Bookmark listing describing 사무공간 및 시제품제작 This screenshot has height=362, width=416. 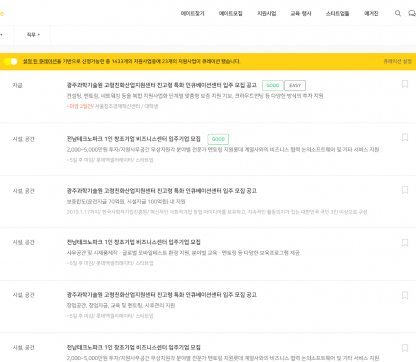pyautogui.click(x=405, y=243)
